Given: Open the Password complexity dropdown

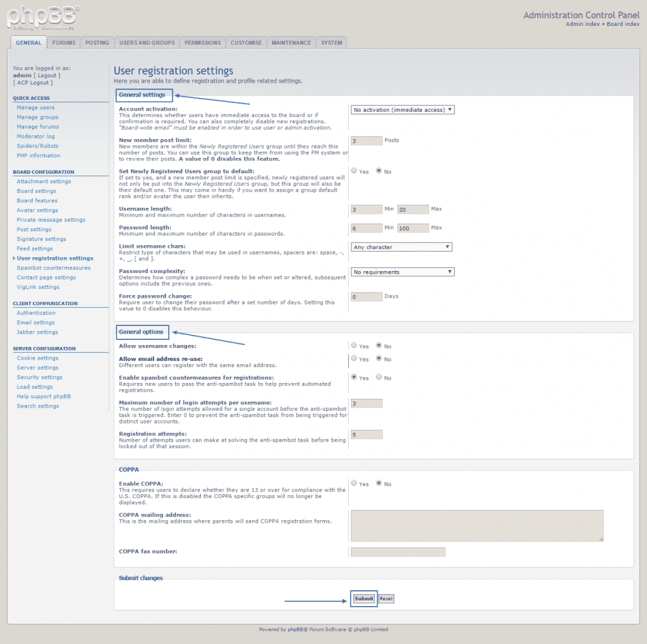Looking at the screenshot, I should point(402,272).
